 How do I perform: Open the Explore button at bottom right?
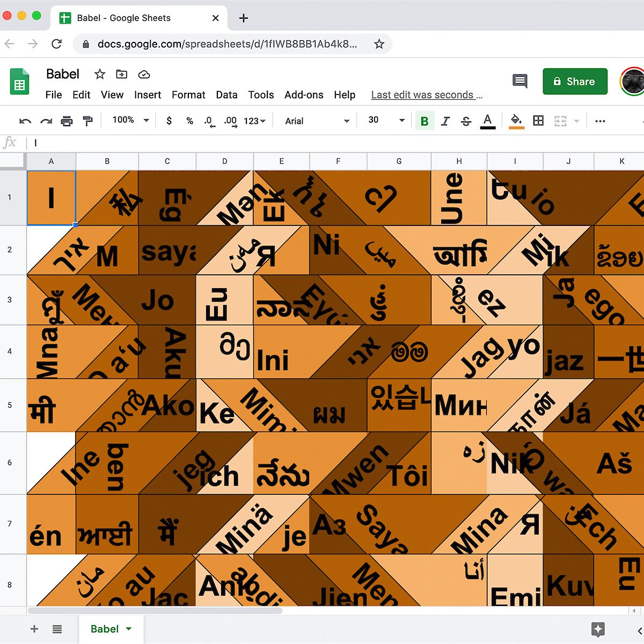598,629
